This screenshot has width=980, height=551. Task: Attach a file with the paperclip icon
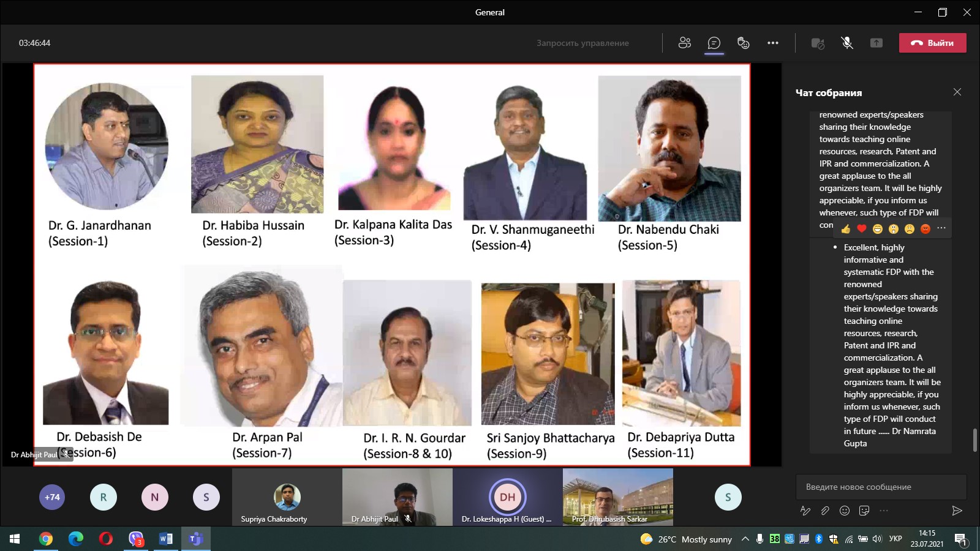coord(825,511)
